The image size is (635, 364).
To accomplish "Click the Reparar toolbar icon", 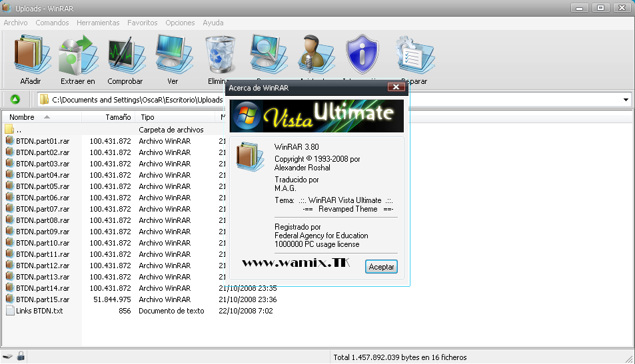I will click(415, 55).
